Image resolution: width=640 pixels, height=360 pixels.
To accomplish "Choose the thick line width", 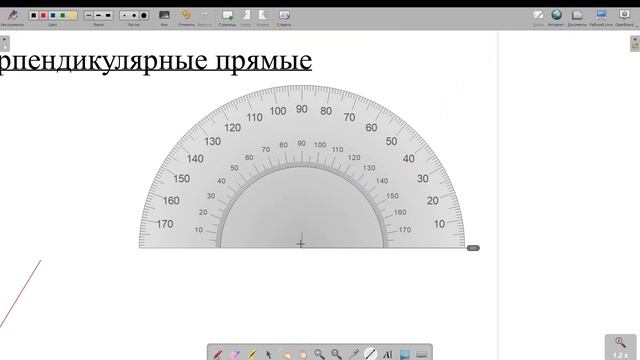I will (x=108, y=16).
